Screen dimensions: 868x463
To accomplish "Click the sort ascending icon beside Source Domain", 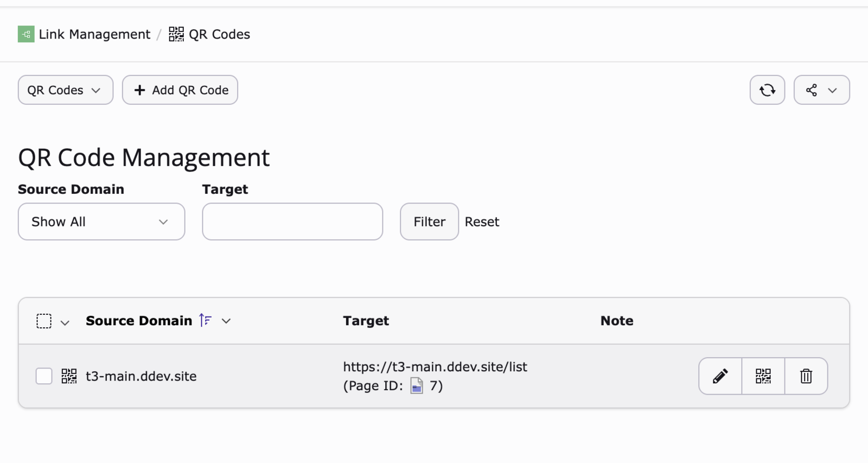I will pos(205,320).
